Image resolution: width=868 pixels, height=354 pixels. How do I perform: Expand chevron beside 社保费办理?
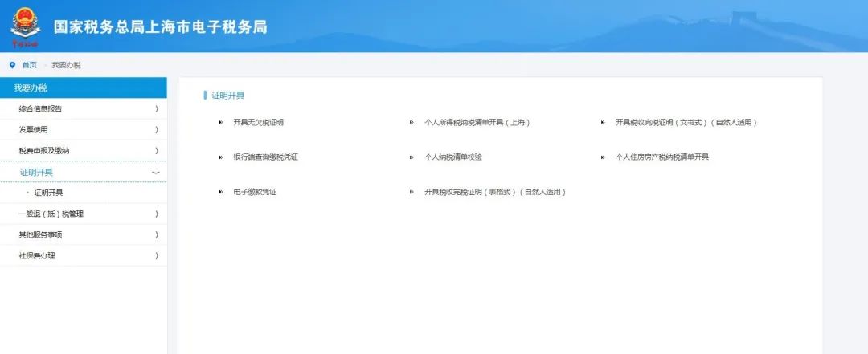(157, 256)
